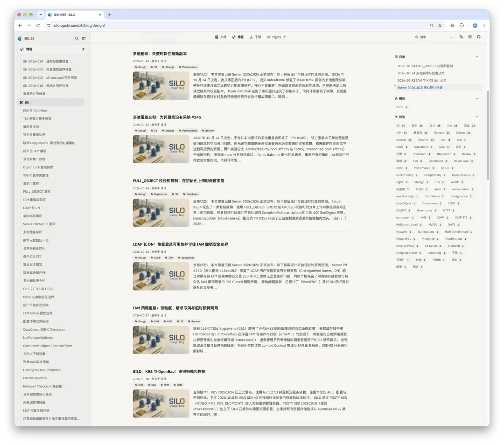Open the 博客 item in top navigation
This screenshot has width=504, height=445.
tap(238, 37)
